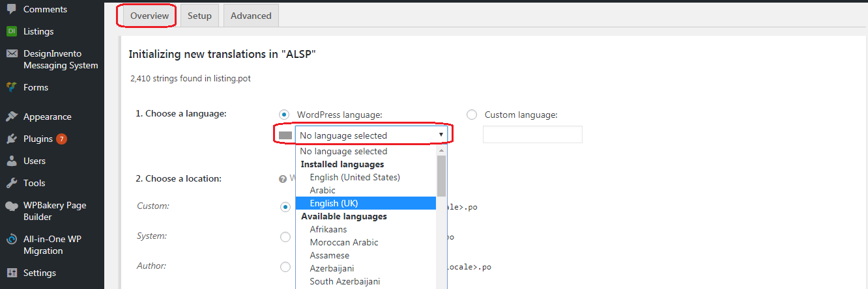Choose Afrikaans from available languages
This screenshot has width=868, height=289.
(x=366, y=229)
